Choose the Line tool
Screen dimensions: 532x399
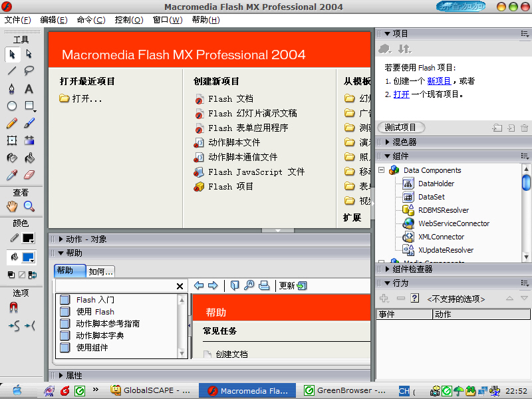(12, 70)
